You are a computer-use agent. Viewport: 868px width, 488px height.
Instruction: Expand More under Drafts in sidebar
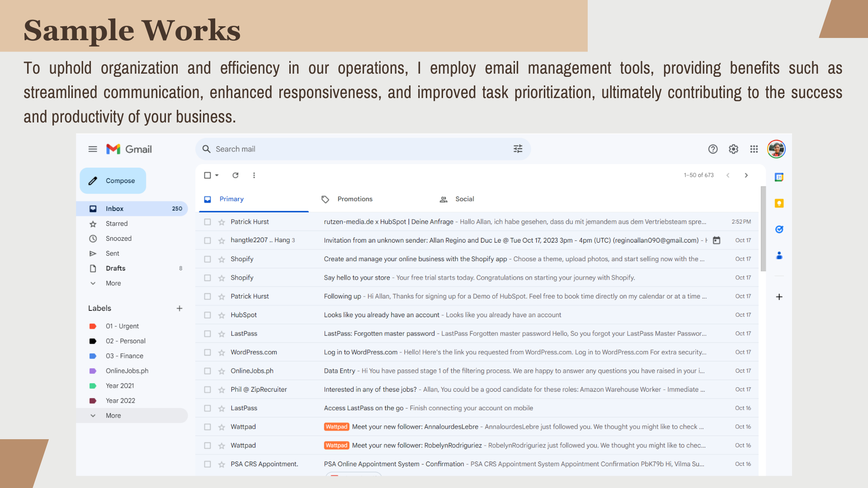113,283
